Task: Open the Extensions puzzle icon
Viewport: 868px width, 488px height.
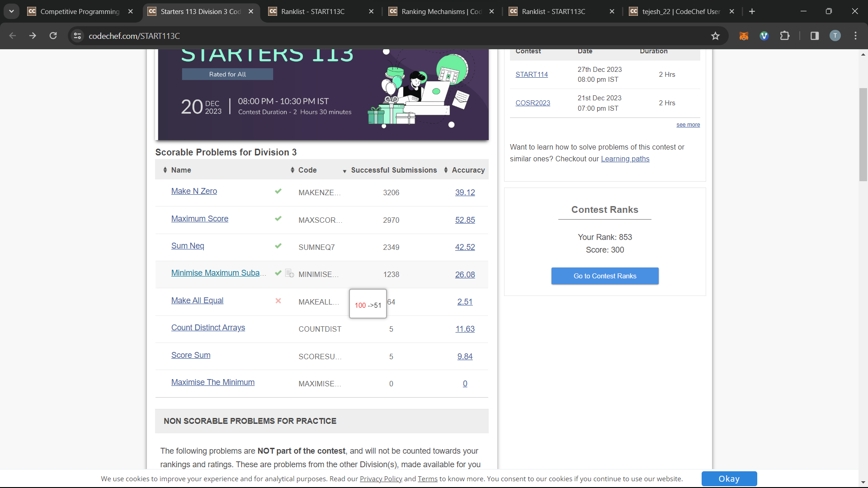Action: (x=785, y=36)
